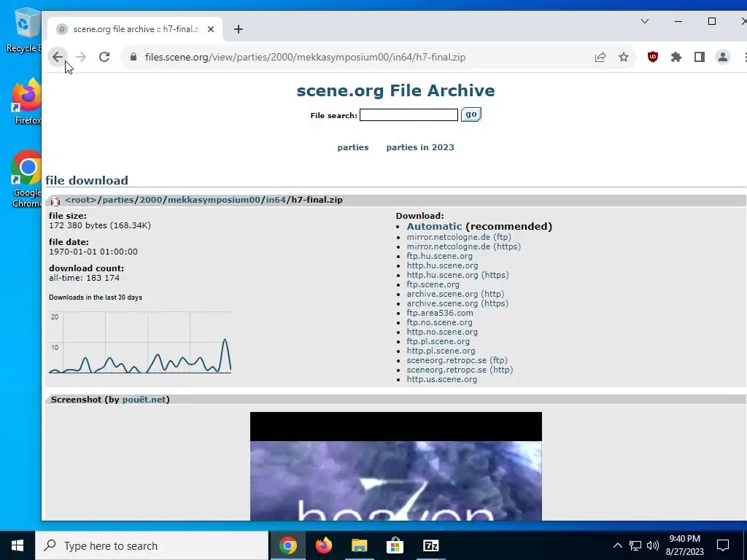Download from mirror.netcologne.de (ftp)
The width and height of the screenshot is (747, 560).
click(459, 237)
